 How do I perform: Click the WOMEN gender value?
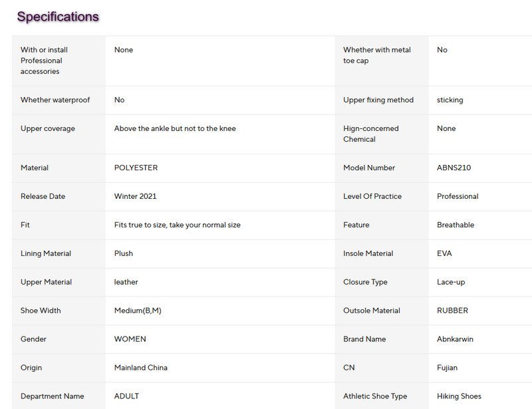(x=130, y=339)
